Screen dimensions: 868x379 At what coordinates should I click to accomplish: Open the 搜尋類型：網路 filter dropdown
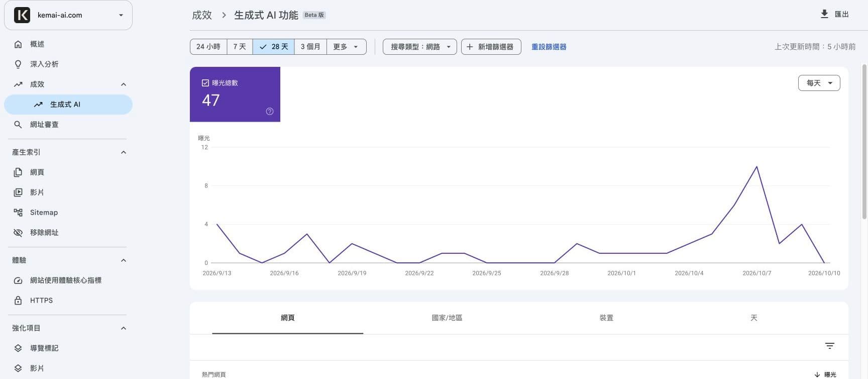420,47
